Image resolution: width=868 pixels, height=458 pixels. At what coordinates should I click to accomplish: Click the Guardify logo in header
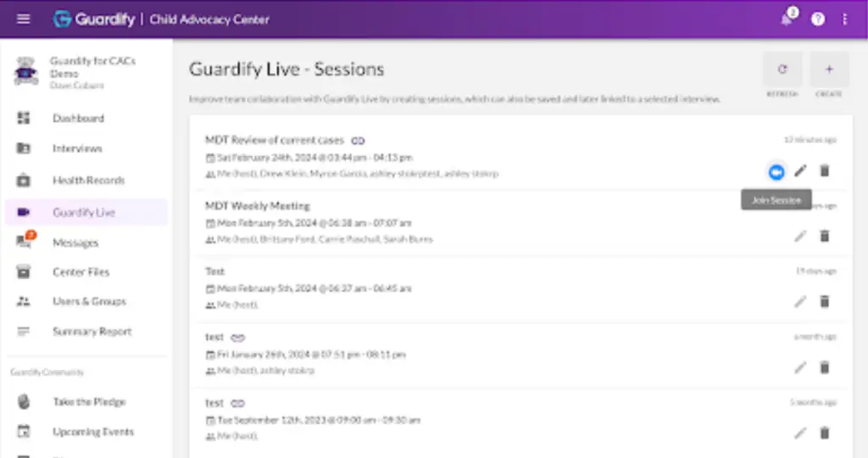[x=94, y=19]
